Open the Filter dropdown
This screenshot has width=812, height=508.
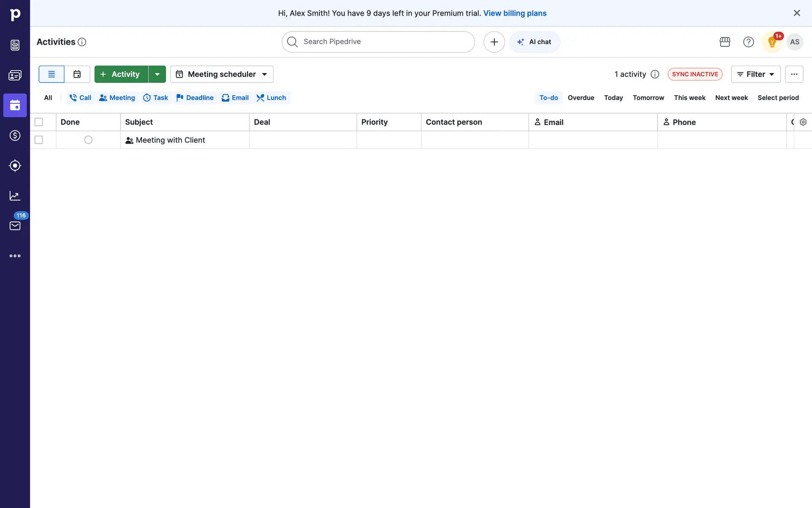point(755,74)
